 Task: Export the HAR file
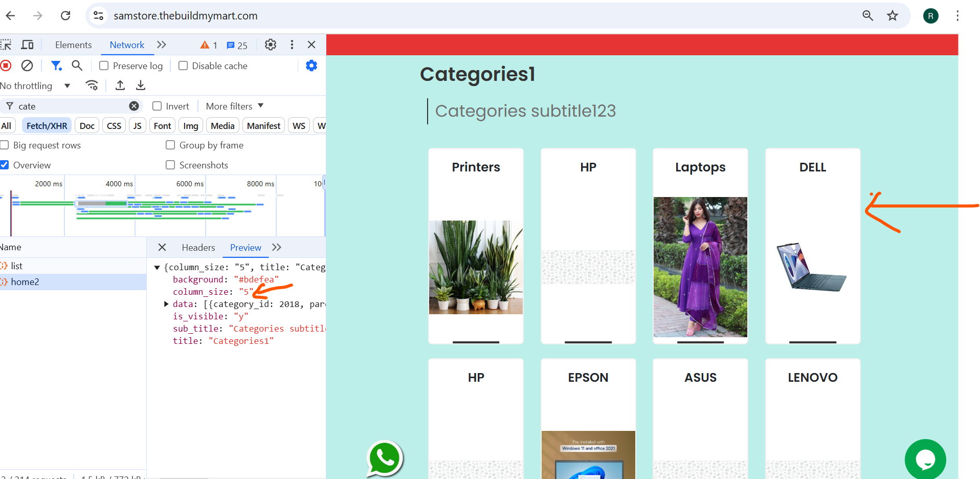click(141, 85)
